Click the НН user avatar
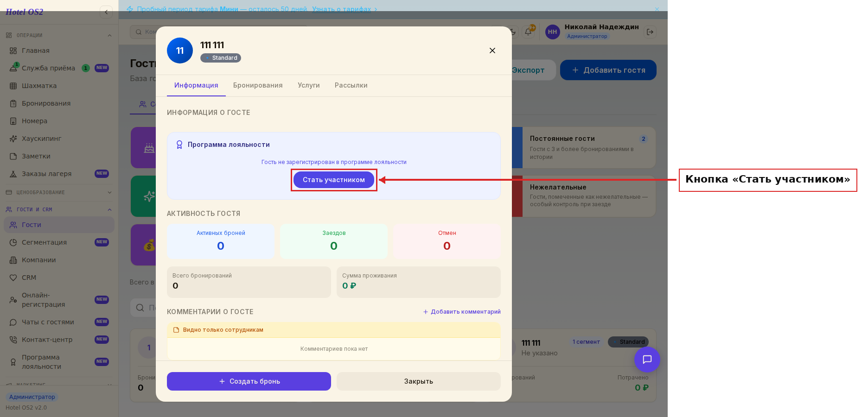Viewport: 868px width, 417px height. click(553, 32)
